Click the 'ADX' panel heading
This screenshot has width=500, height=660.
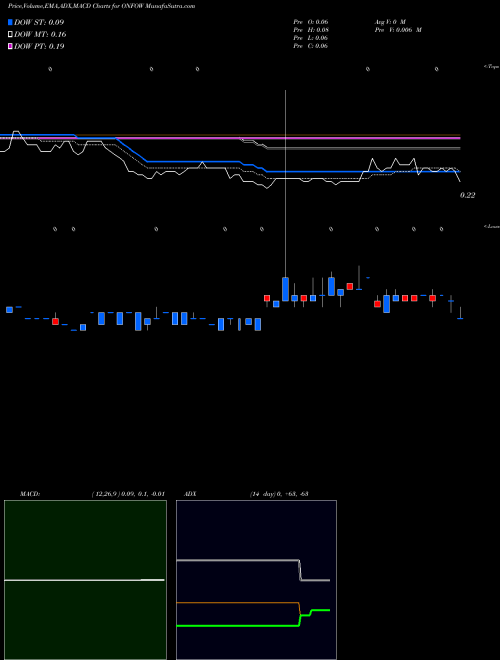[190, 494]
